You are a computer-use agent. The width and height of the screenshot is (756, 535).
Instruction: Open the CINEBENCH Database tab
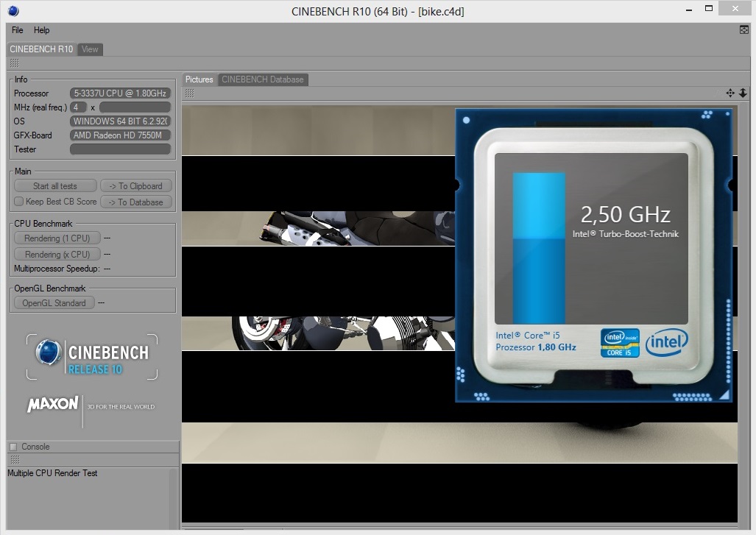point(263,79)
